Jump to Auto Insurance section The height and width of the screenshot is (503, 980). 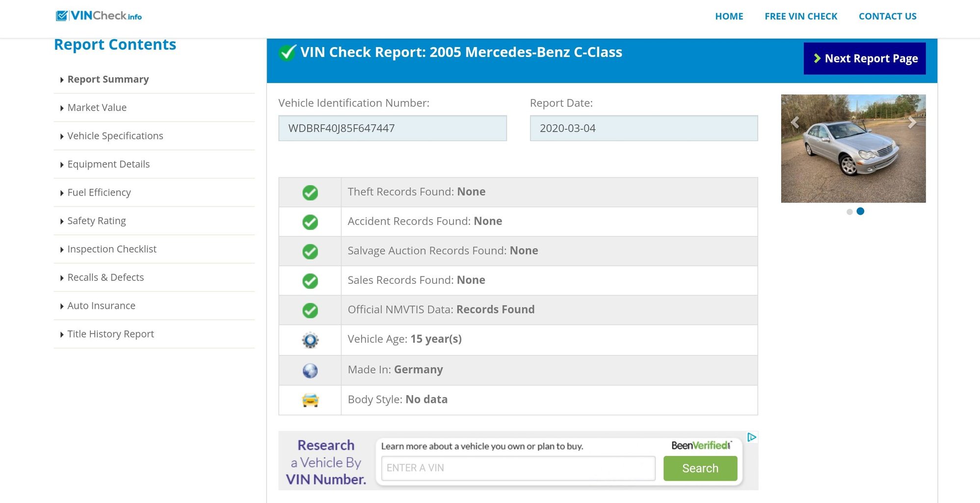(x=102, y=305)
